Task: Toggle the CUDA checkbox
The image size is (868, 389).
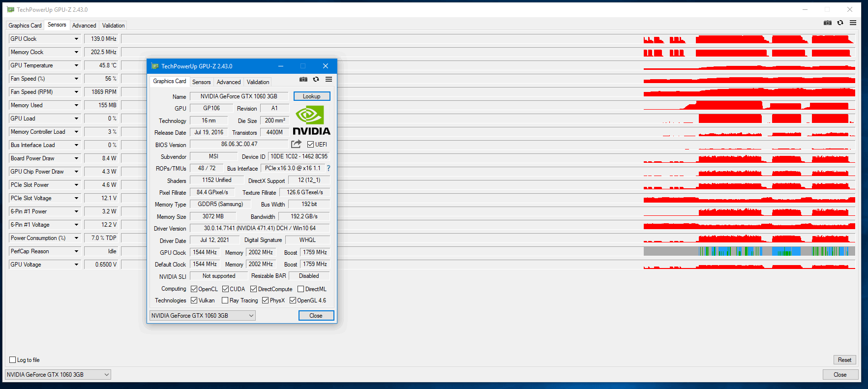Action: coord(226,289)
